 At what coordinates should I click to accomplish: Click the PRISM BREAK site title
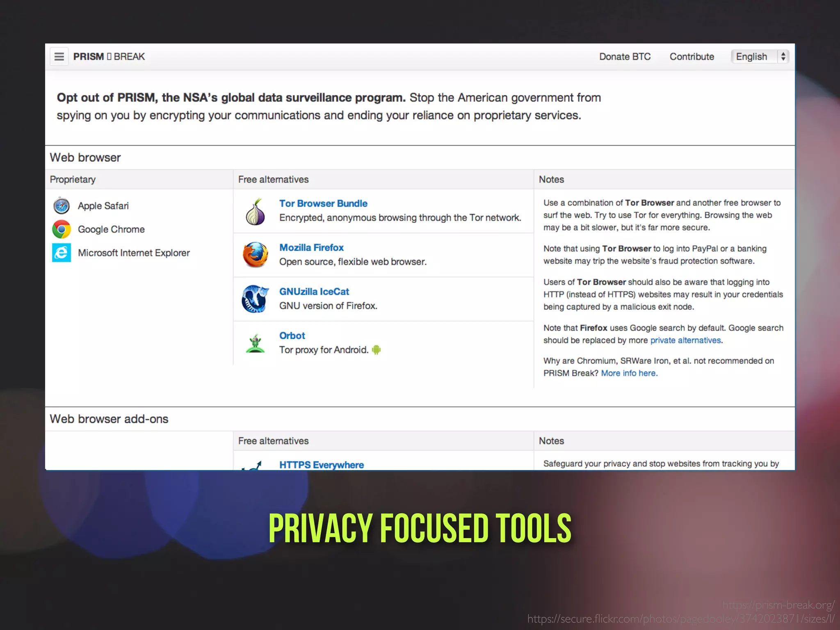coord(109,57)
